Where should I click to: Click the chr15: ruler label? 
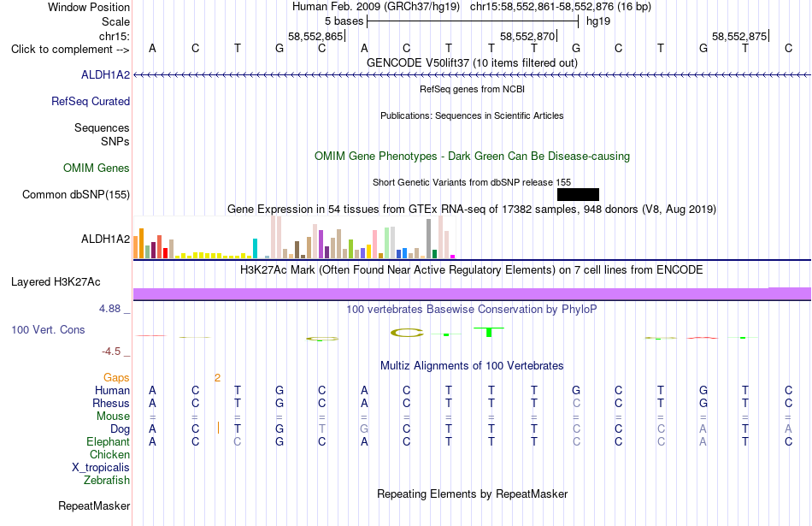(x=115, y=36)
